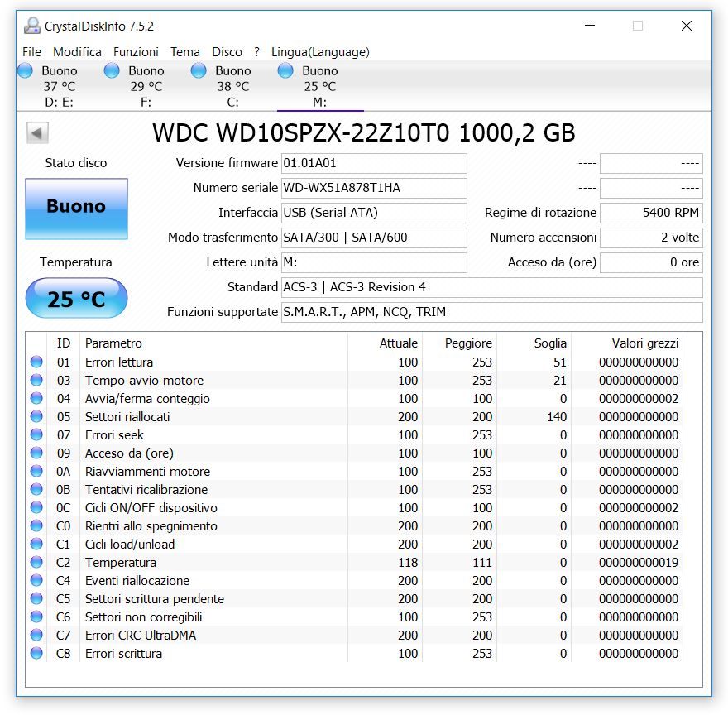Image resolution: width=728 pixels, height=715 pixels.
Task: Click status orb for disk F:
Action: click(112, 70)
